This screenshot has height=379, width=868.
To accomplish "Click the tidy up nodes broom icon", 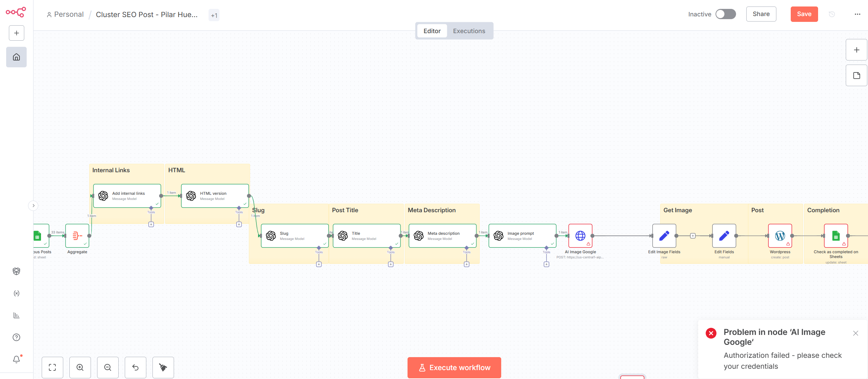I will pos(163,367).
